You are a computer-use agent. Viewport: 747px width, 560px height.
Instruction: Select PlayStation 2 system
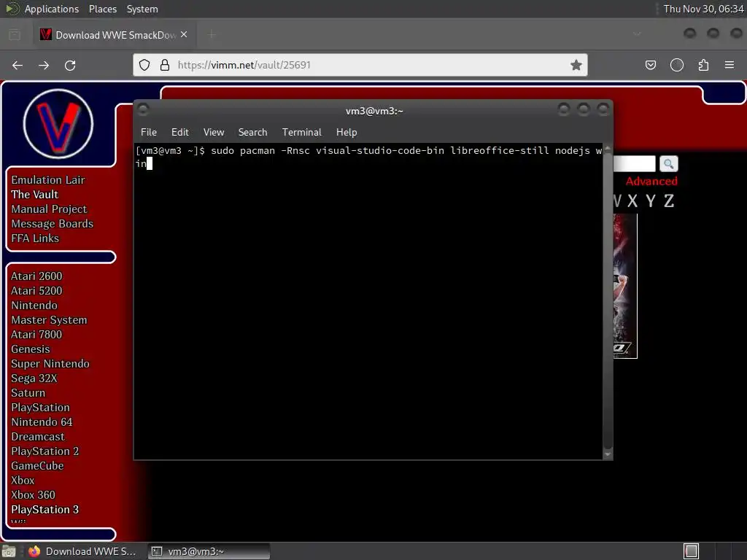click(44, 451)
